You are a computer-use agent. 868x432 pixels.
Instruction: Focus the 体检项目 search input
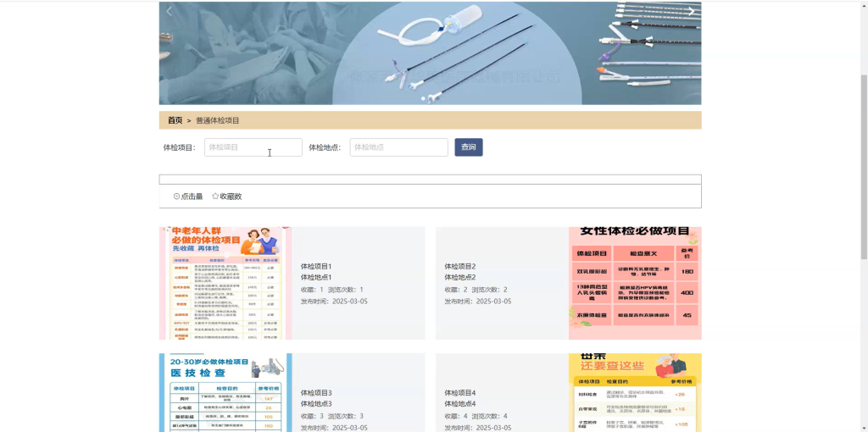click(x=253, y=147)
